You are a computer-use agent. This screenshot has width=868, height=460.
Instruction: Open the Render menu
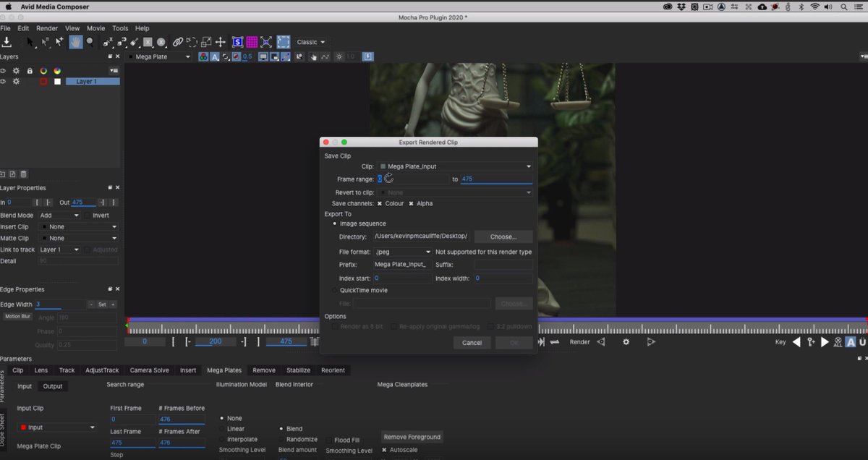point(47,28)
